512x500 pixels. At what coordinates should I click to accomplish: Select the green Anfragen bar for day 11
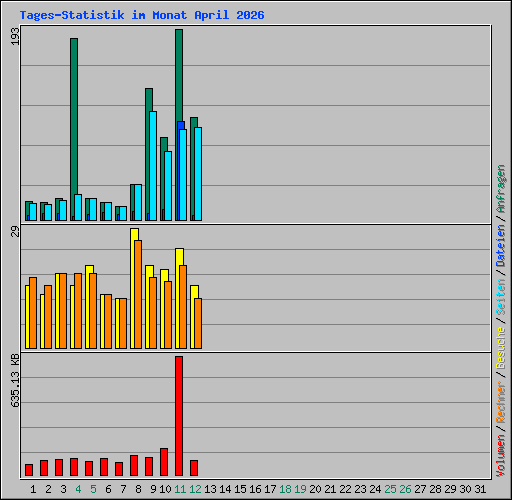click(179, 75)
